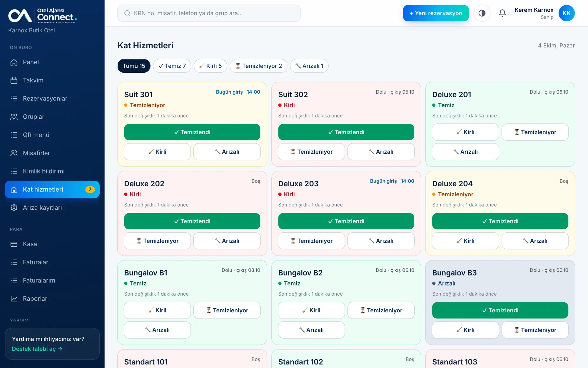This screenshot has height=368, width=588.
Task: Set Suit 301 to Kirli
Action: [x=157, y=152]
